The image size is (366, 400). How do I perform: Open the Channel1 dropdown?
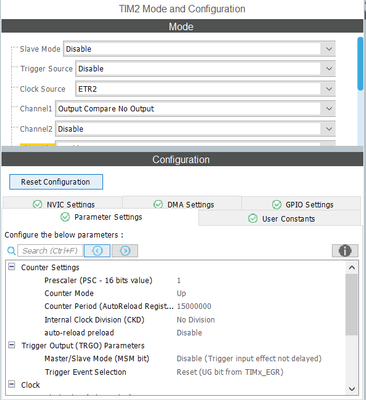(195, 109)
